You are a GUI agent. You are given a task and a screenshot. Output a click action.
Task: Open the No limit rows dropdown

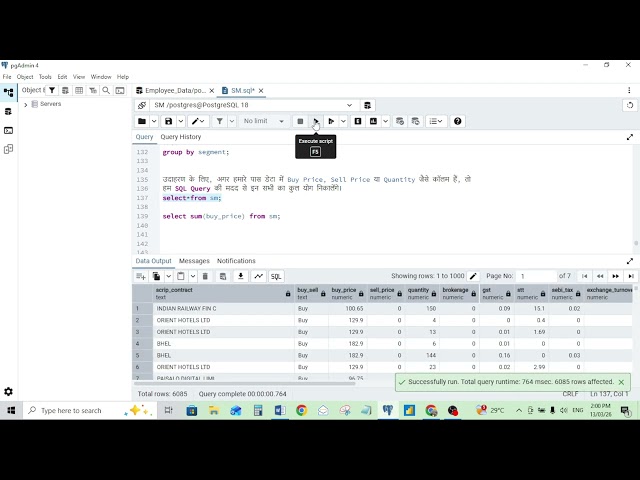264,121
